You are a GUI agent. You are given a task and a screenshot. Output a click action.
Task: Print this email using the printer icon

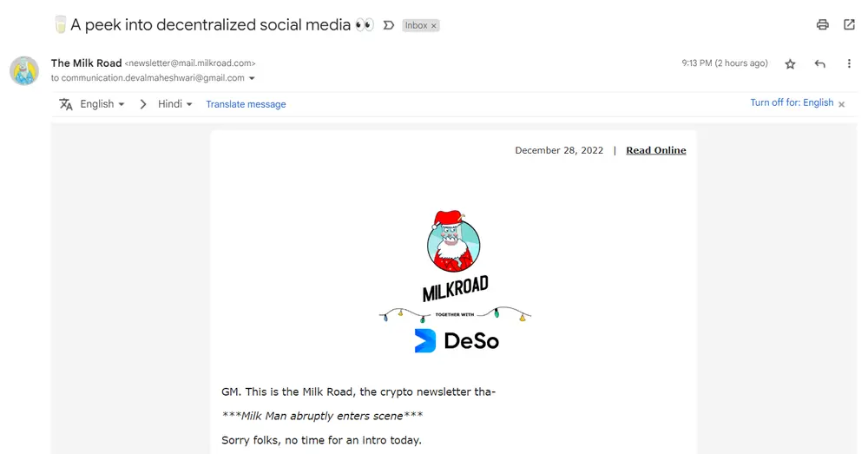point(823,24)
